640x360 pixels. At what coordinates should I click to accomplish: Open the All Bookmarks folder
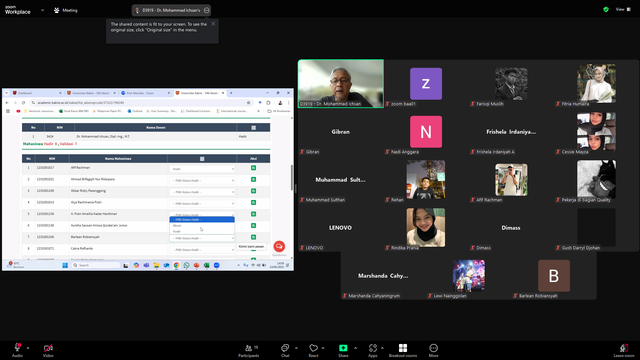point(279,111)
